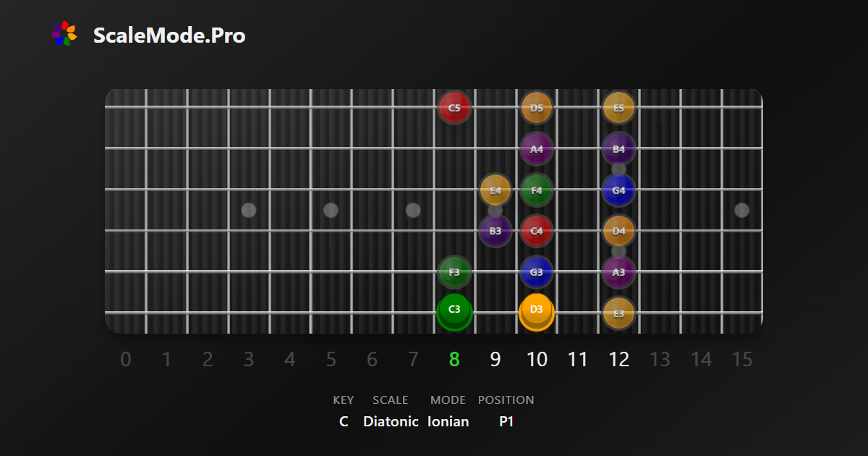Click the purple B3 note marker
The height and width of the screenshot is (456, 868).
(495, 231)
